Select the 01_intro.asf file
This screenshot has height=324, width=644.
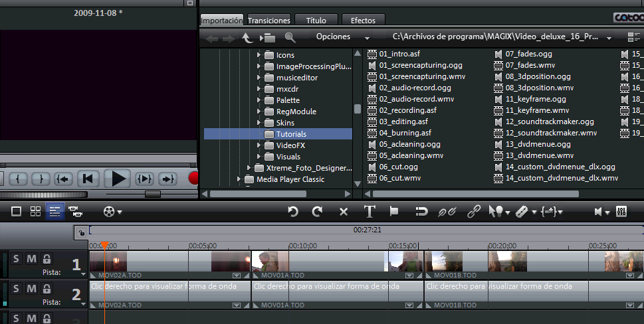[x=399, y=54]
